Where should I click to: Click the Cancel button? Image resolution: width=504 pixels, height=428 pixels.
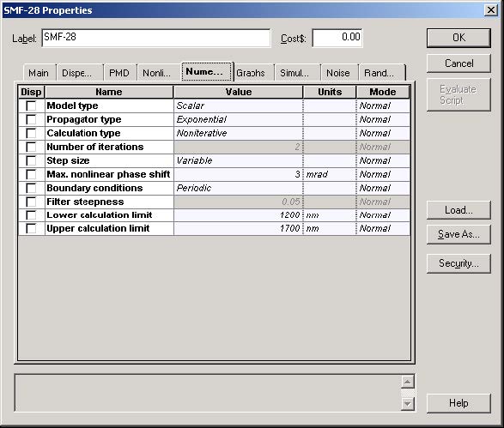coord(458,63)
